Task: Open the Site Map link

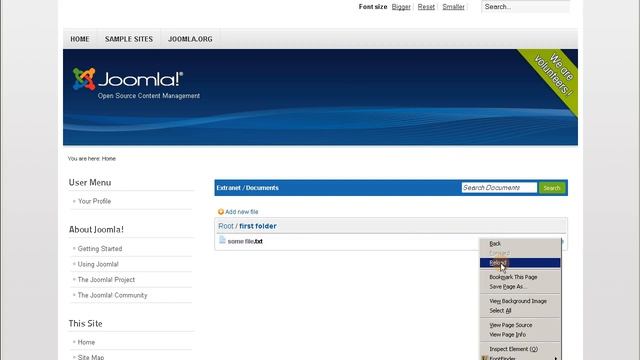Action: [x=91, y=357]
